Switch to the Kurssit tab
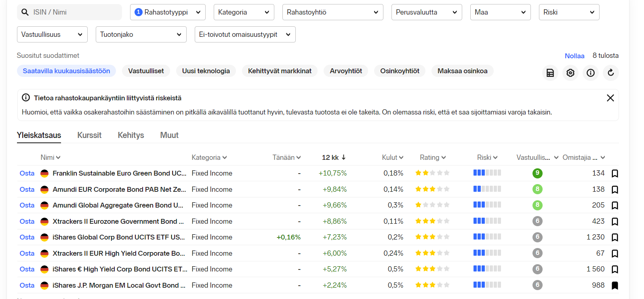The height and width of the screenshot is (299, 644). point(89,135)
